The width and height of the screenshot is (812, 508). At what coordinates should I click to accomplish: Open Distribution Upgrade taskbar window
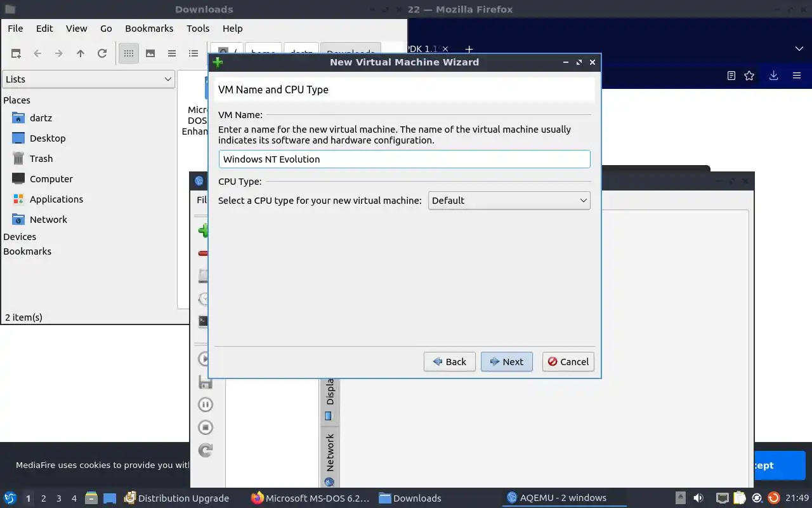point(177,498)
